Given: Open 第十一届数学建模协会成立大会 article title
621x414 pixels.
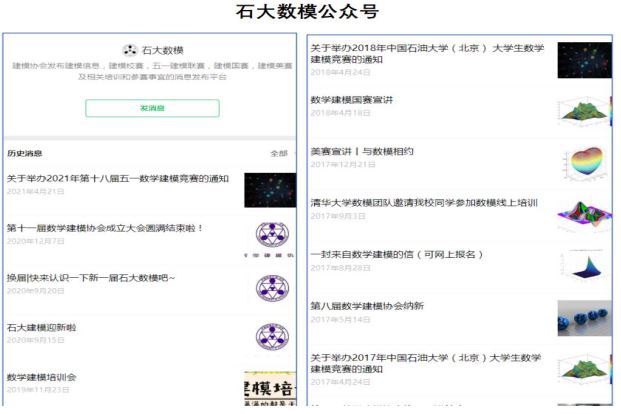Looking at the screenshot, I should click(x=105, y=228).
